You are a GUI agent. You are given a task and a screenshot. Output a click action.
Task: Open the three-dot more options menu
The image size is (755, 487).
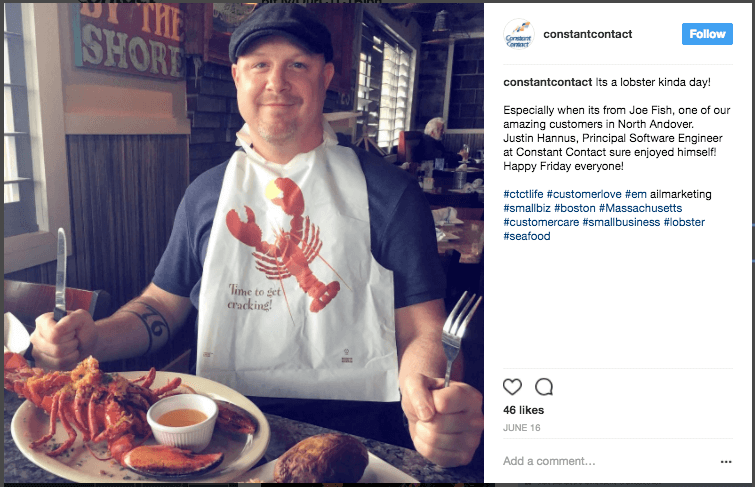click(726, 461)
